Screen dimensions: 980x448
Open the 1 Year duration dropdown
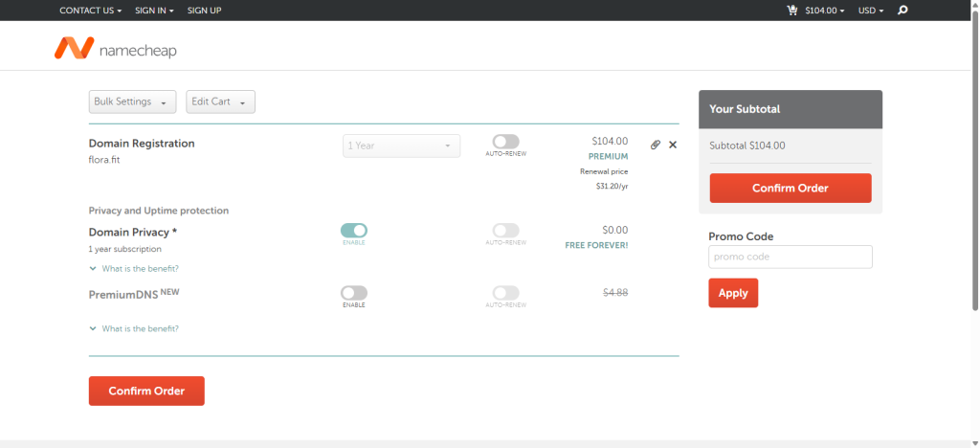pyautogui.click(x=401, y=146)
